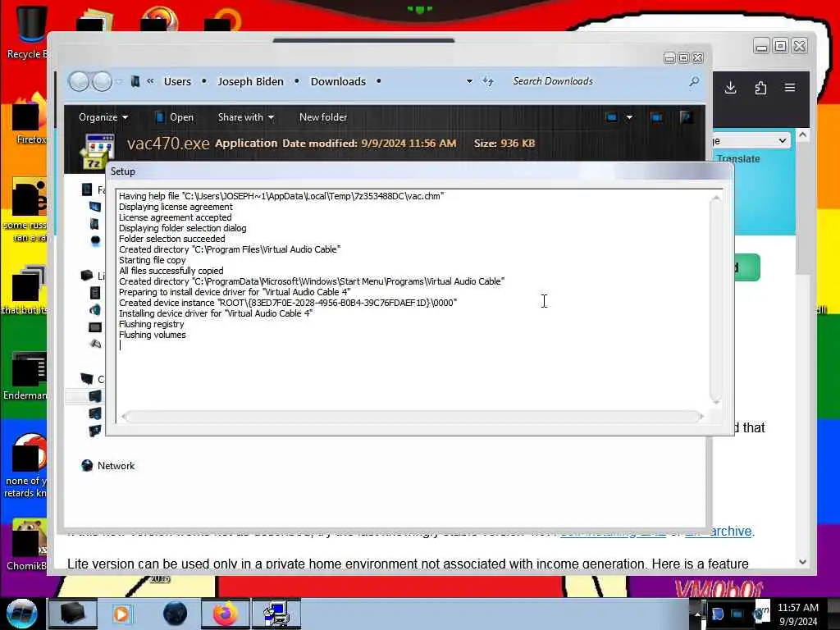Click the 'All files successfully copied' line
This screenshot has height=630, width=840.
pyautogui.click(x=171, y=271)
